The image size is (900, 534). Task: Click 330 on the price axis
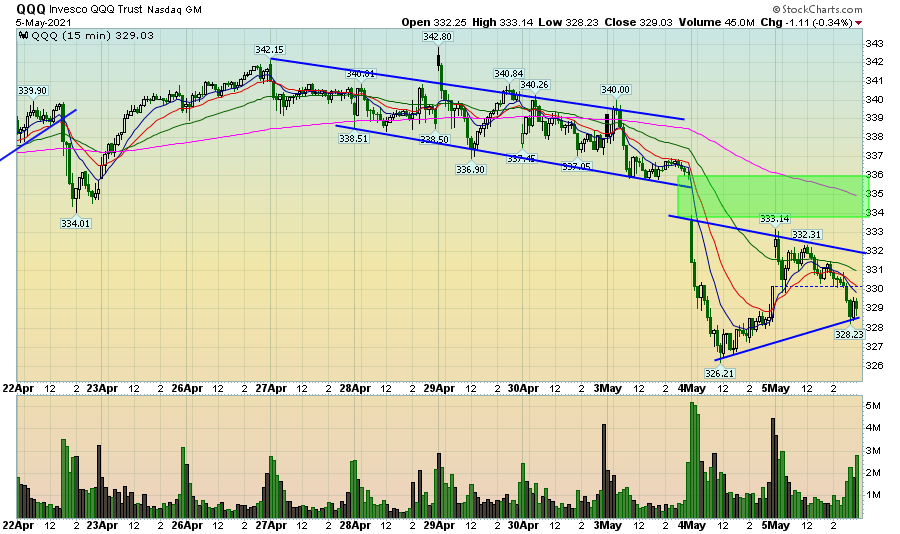(x=874, y=289)
